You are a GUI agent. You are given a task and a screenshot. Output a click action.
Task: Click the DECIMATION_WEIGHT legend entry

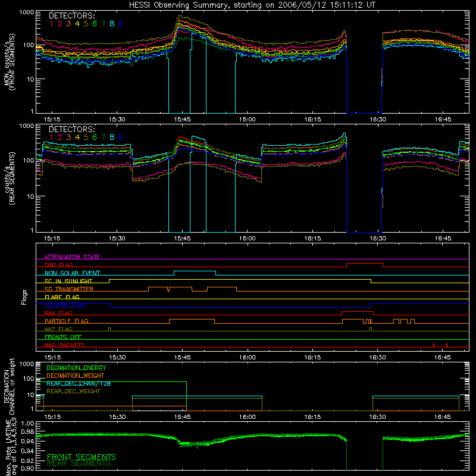(x=76, y=375)
